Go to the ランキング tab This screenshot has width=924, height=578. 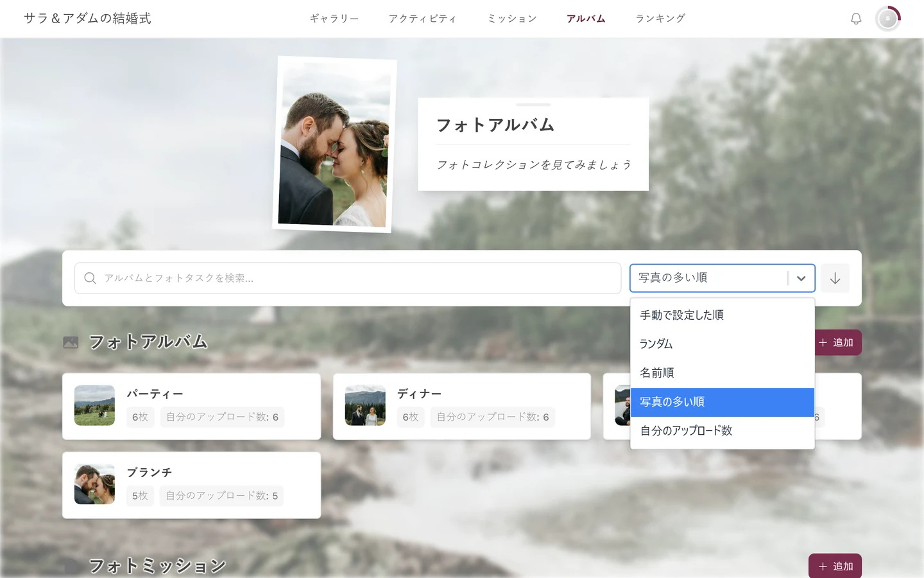660,19
